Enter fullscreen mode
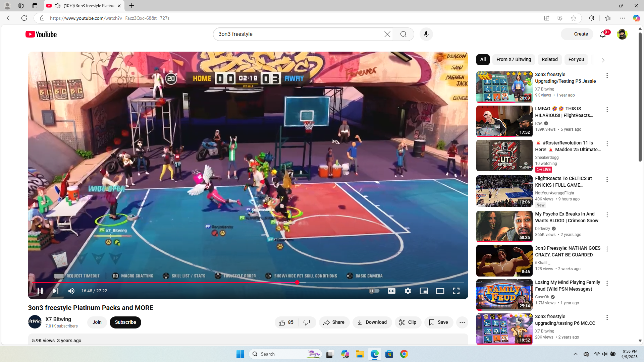 [x=456, y=291]
